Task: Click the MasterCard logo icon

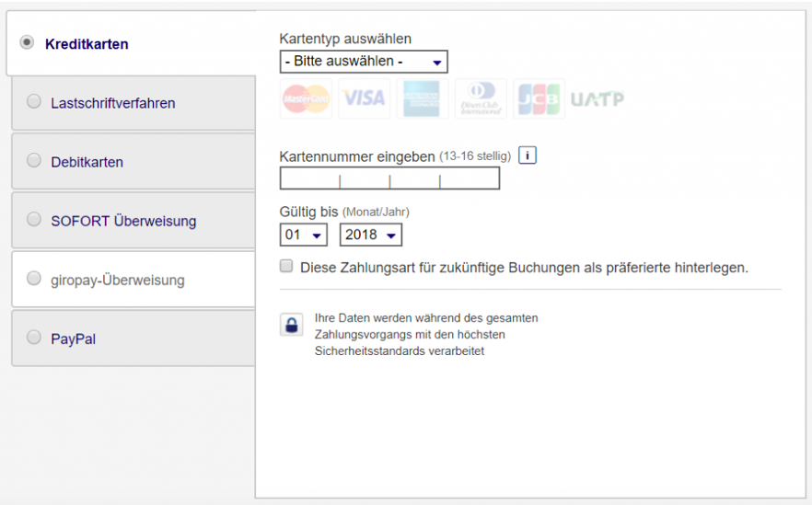Action: coord(306,98)
